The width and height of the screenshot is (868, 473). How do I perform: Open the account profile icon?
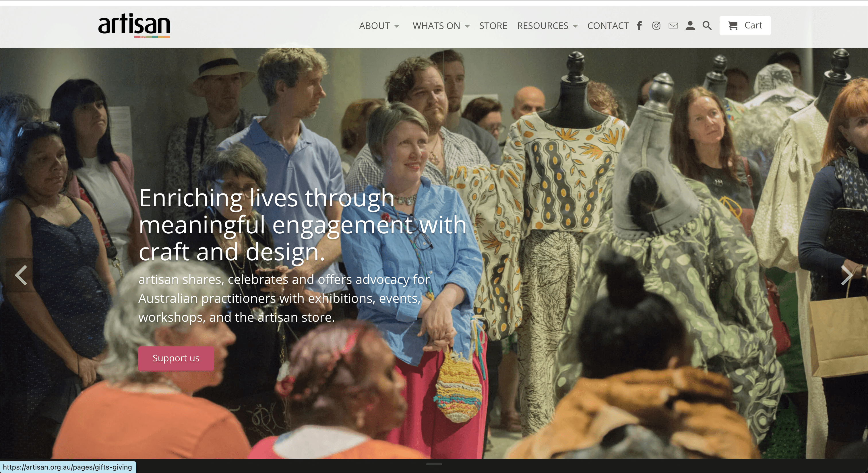[690, 26]
